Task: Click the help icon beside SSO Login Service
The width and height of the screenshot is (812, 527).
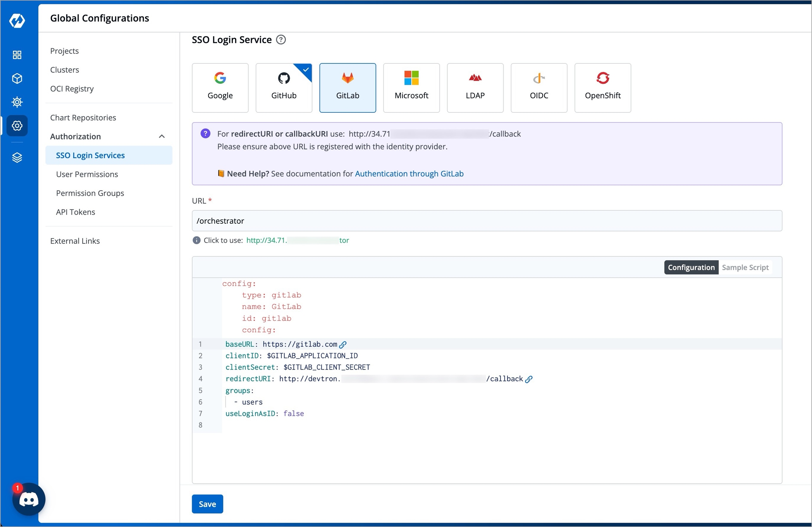Action: (281, 40)
